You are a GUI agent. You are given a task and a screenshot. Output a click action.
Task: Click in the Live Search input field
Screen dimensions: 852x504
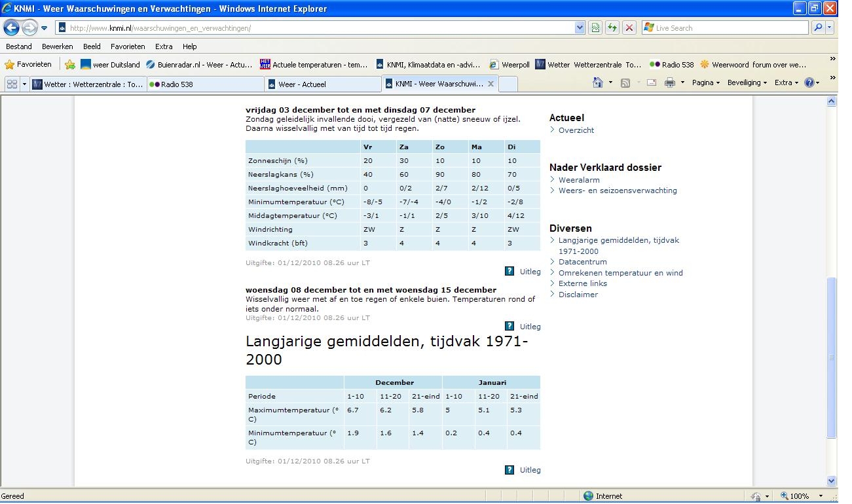click(727, 28)
